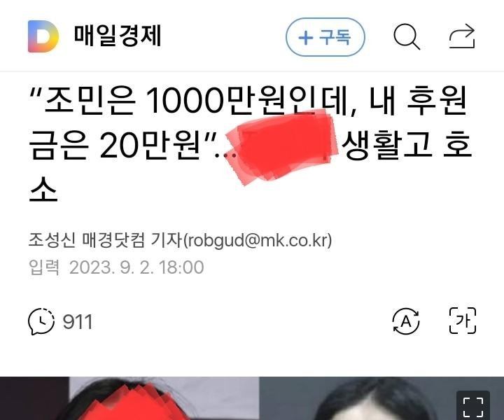The width and height of the screenshot is (504, 420).
Task: Select the translate A icon
Action: [405, 321]
